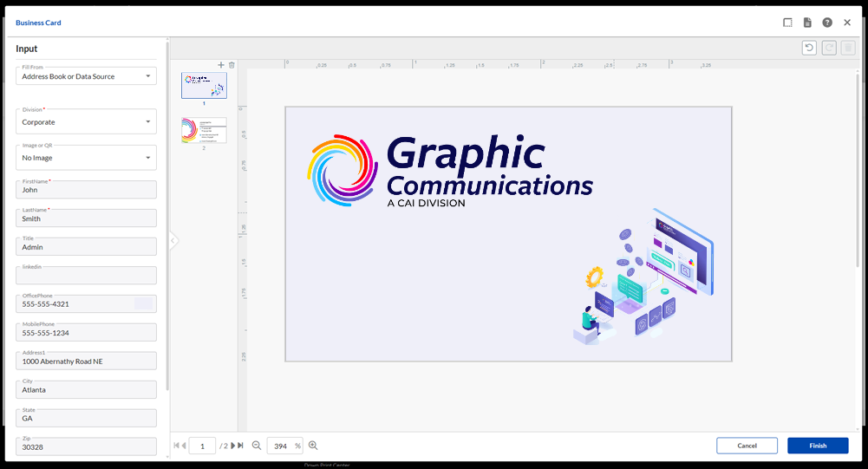Add a new page with plus icon
Screen dimensions: 868x469
coord(221,65)
